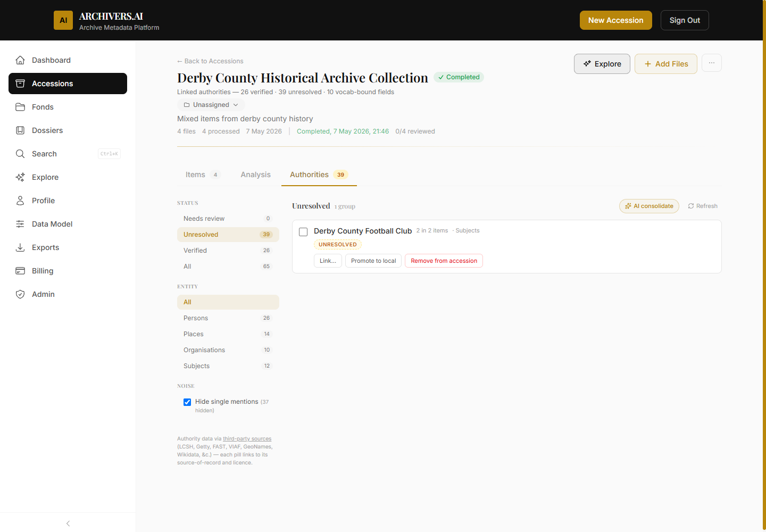This screenshot has height=532, width=766.
Task: Click Promote to local
Action: [373, 261]
